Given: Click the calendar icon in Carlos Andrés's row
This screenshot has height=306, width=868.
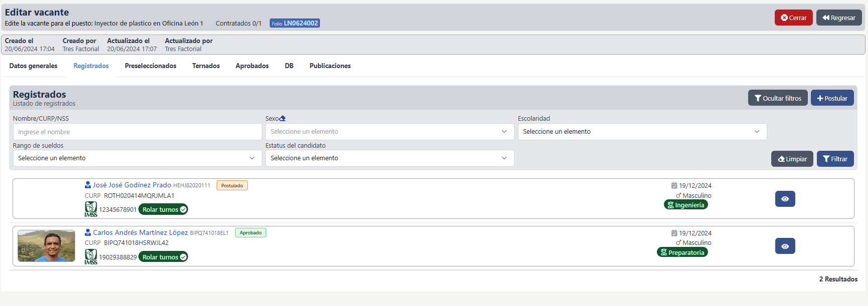Looking at the screenshot, I should 674,233.
